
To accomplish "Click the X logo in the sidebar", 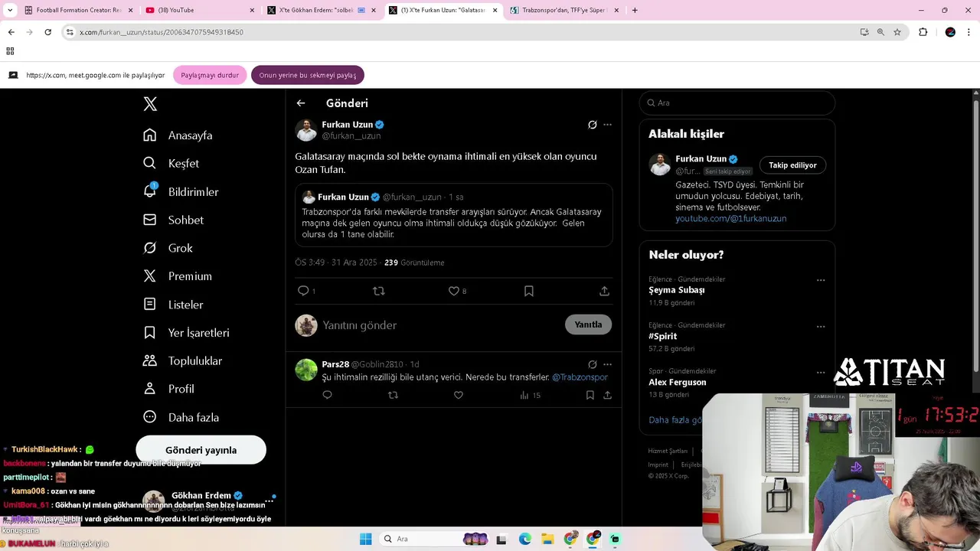I will click(x=150, y=104).
